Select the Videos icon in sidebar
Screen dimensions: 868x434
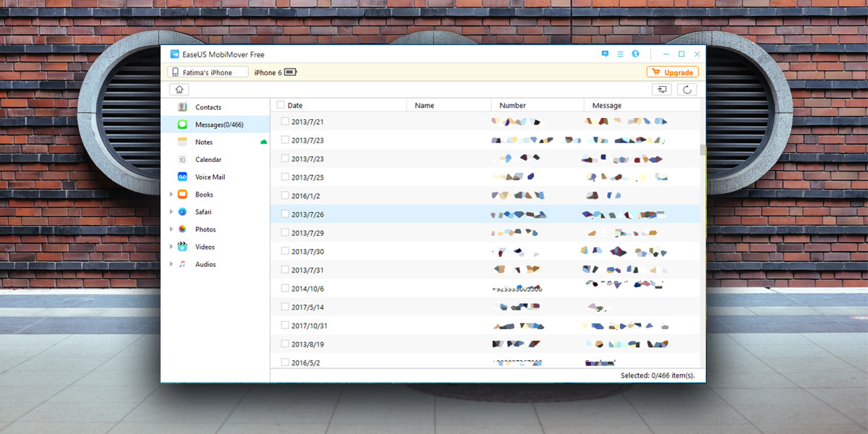pos(182,247)
